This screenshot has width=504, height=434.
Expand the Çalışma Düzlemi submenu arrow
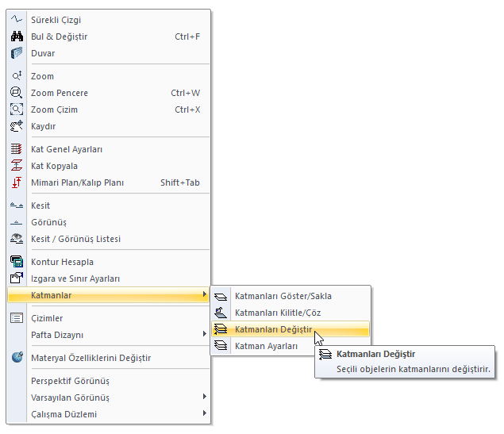205,413
